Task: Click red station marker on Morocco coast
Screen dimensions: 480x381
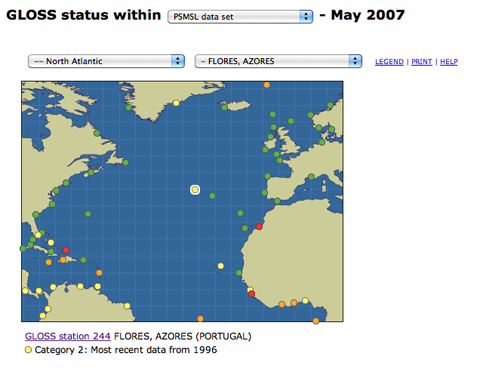Action: [259, 227]
